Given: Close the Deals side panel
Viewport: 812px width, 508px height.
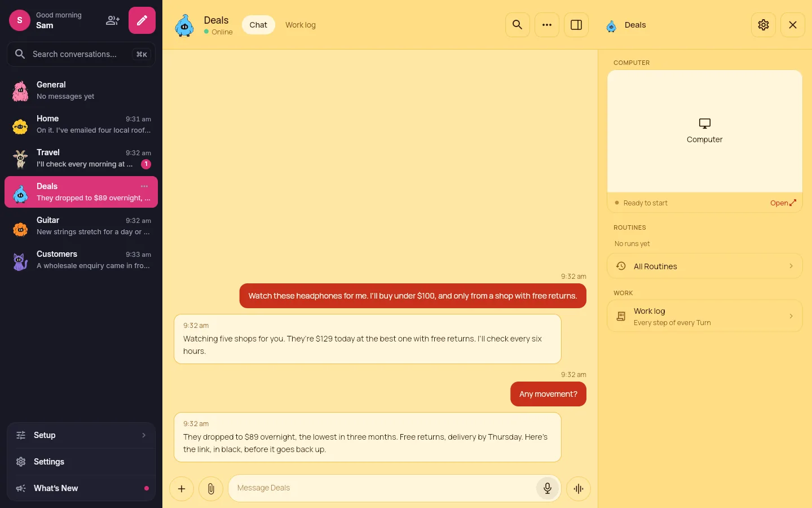Looking at the screenshot, I should point(793,25).
